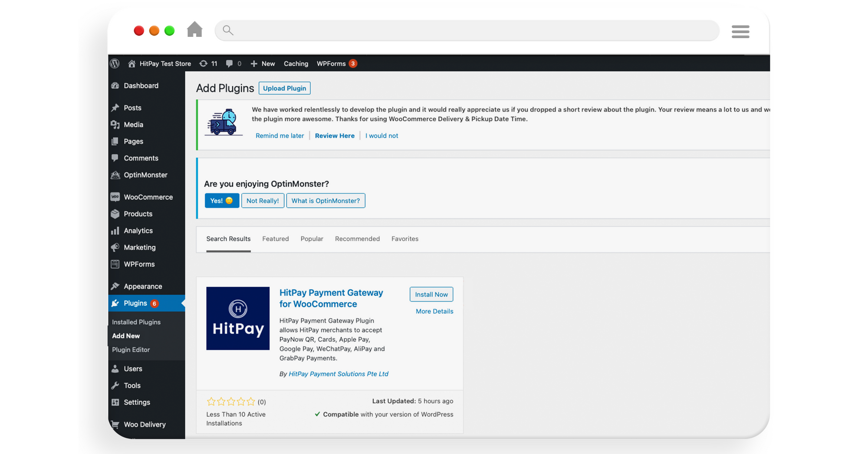
Task: Click the WPForms icon in sidebar
Action: coord(115,264)
